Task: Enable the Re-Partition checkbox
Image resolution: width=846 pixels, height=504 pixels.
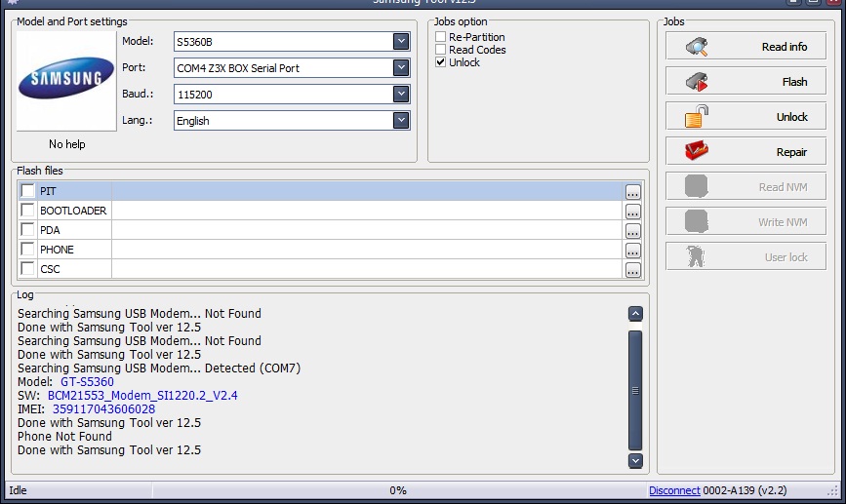Action: [441, 37]
